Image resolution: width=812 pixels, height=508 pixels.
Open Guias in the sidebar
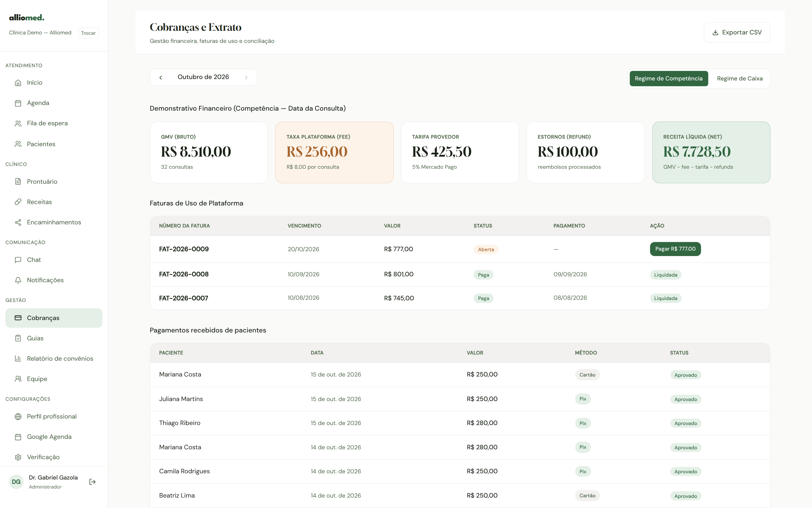point(54,338)
